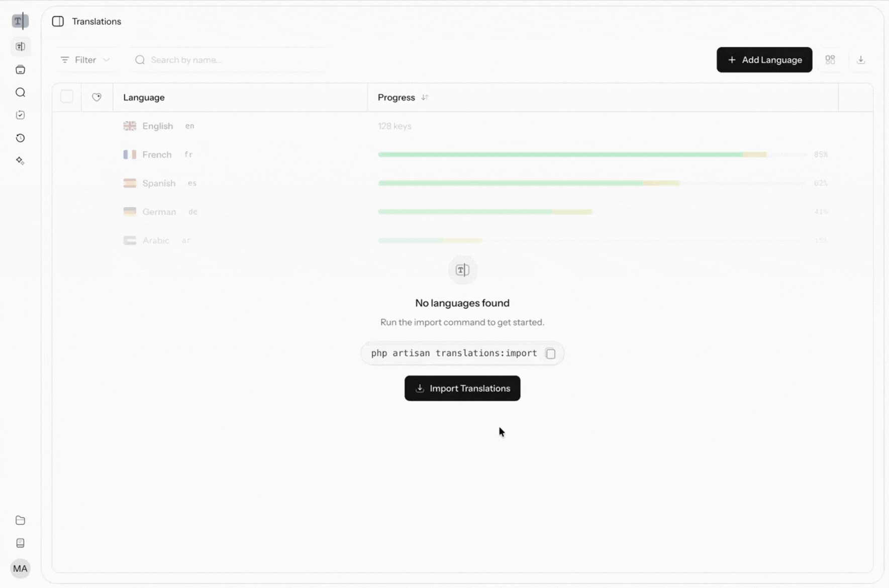
Task: Click the Add Language button
Action: (x=764, y=60)
